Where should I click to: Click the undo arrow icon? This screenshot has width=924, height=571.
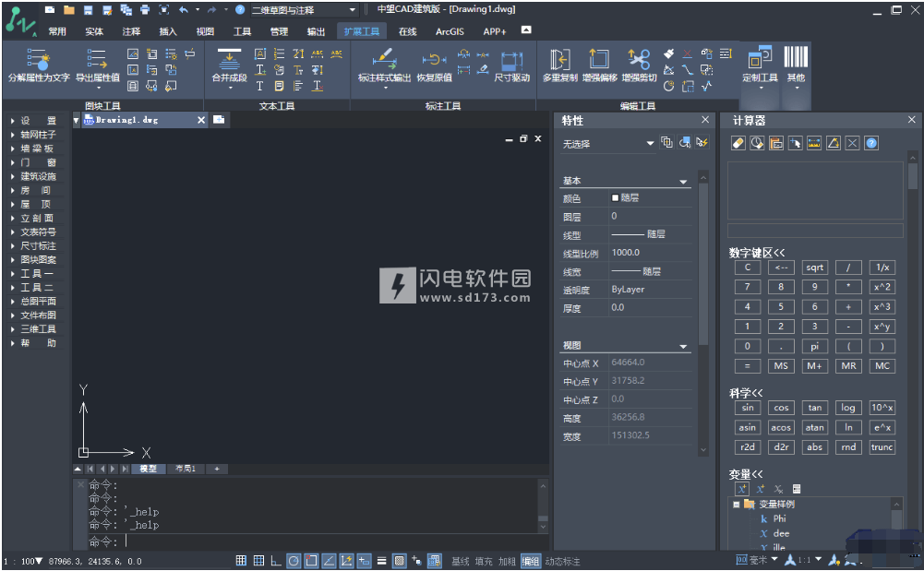(x=184, y=9)
